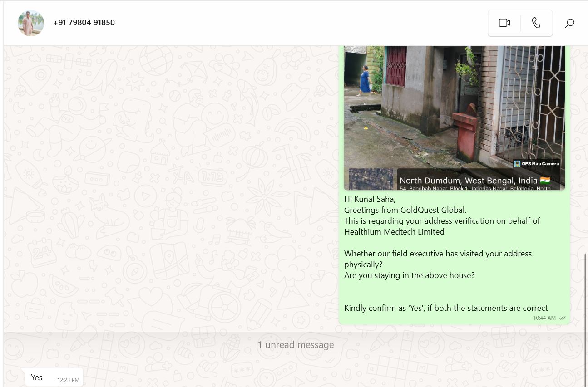Select 'Greetings from GoldQuest Global.' text
The height and width of the screenshot is (387, 588).
coord(405,210)
